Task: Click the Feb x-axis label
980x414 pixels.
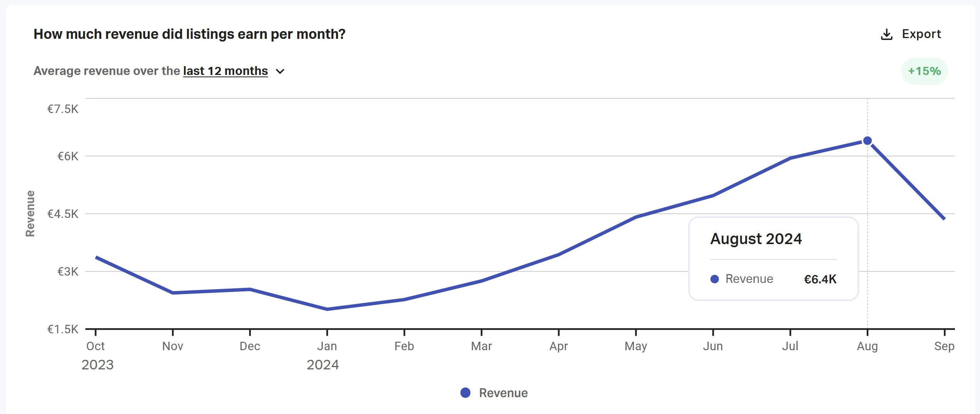Action: pos(404,346)
